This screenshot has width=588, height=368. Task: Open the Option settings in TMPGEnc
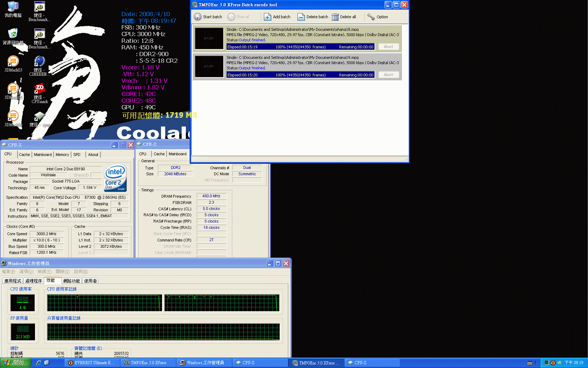click(378, 17)
